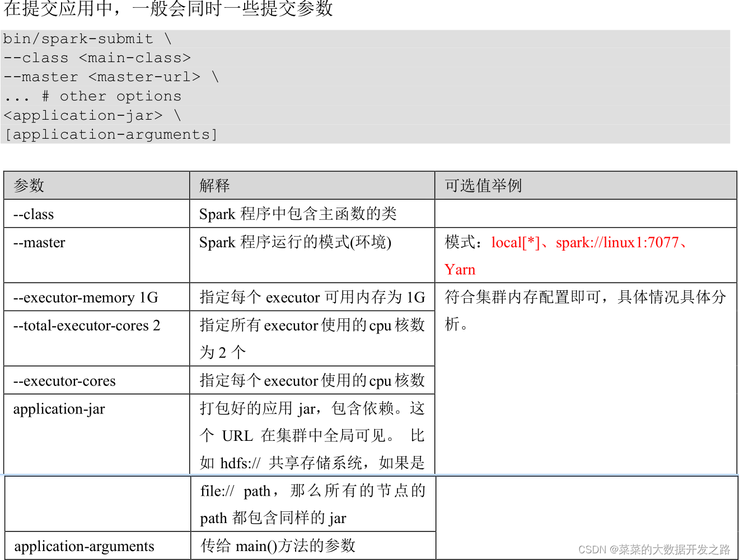
Task: Click the table header 可选值举例
Action: (483, 186)
